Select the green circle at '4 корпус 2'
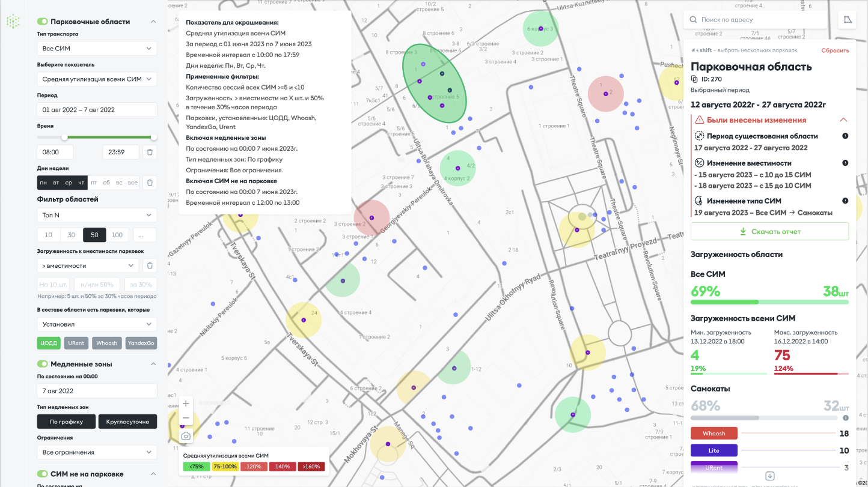 pos(458,168)
